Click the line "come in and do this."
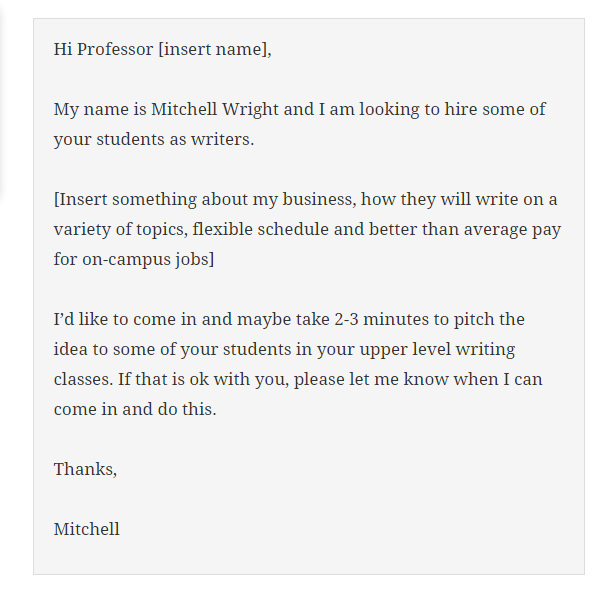 [135, 410]
